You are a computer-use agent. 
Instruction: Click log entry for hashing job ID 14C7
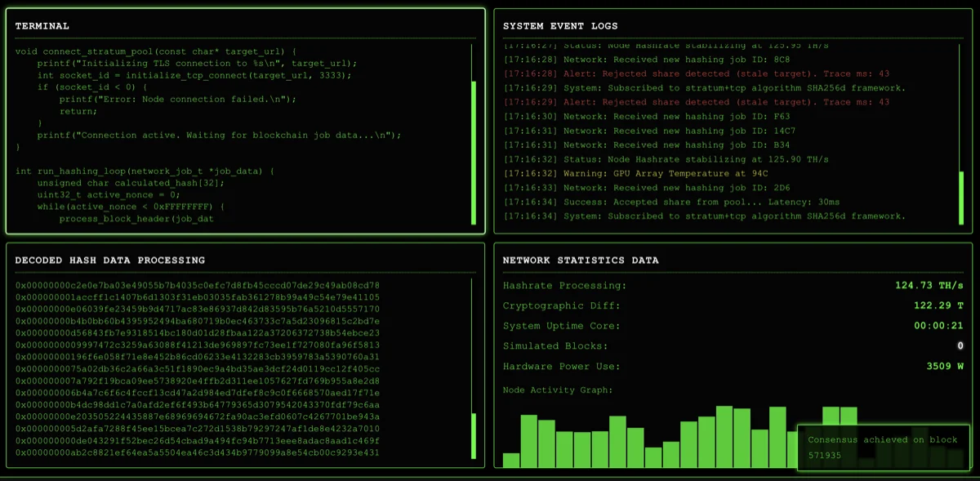[650, 131]
